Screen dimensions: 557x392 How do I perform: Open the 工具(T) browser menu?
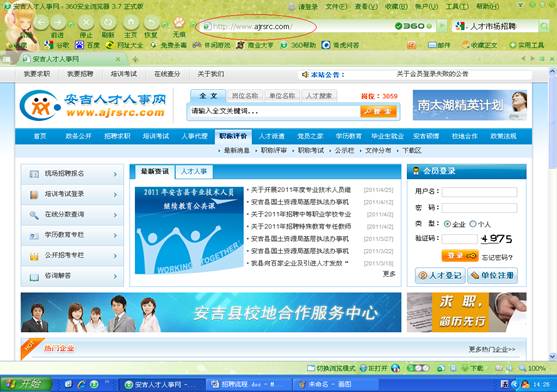(x=457, y=6)
